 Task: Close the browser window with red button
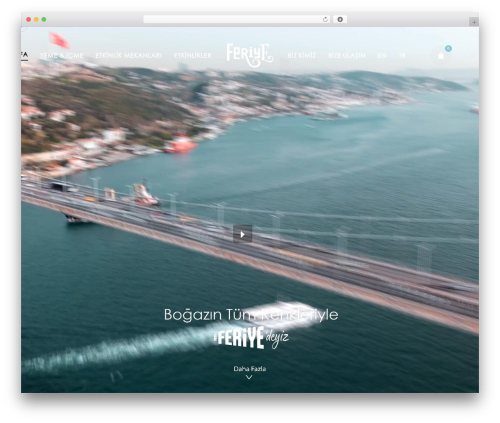coord(29,20)
